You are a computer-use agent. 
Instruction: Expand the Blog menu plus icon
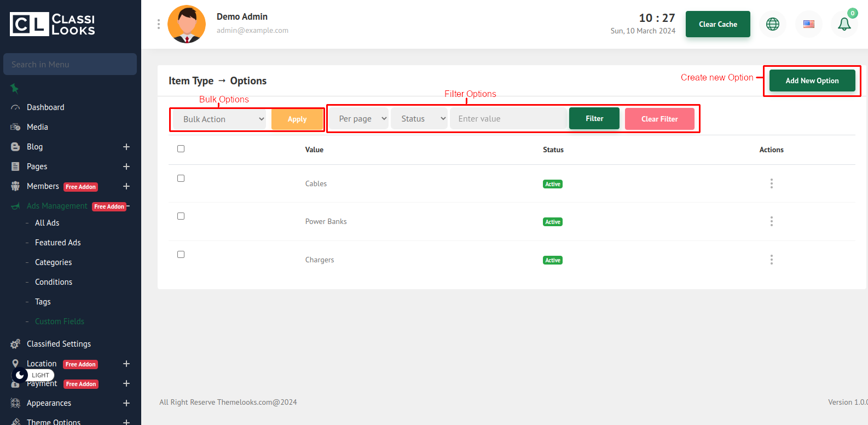tap(126, 147)
